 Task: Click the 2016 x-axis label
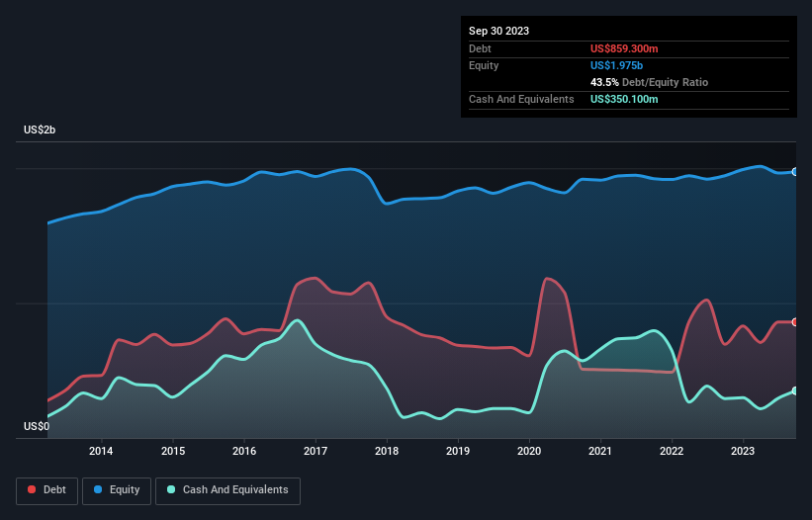(x=244, y=451)
